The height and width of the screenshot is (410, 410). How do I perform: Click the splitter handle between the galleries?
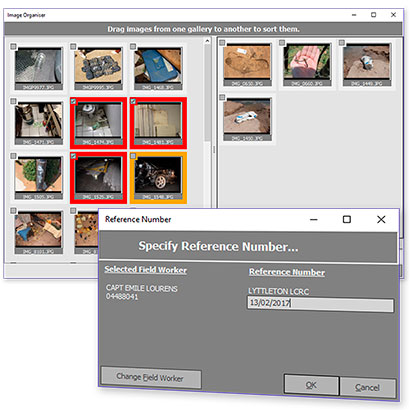(214, 150)
